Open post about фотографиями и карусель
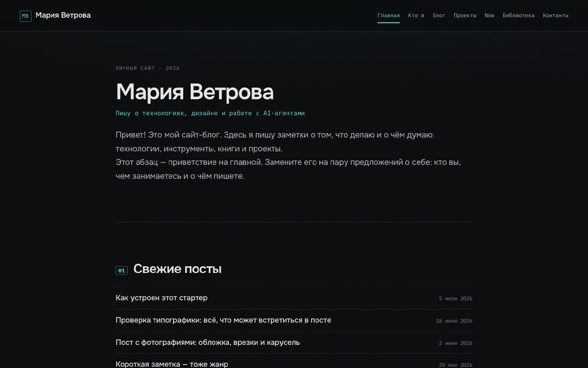This screenshot has height=368, width=588. tap(208, 342)
